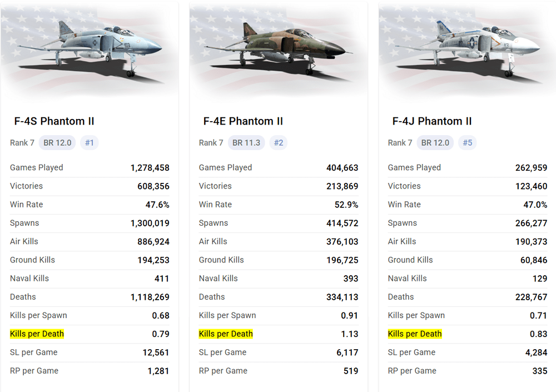The image size is (556, 392).
Task: Click the F-4E Win Rate value 52.9%
Action: pyautogui.click(x=346, y=205)
